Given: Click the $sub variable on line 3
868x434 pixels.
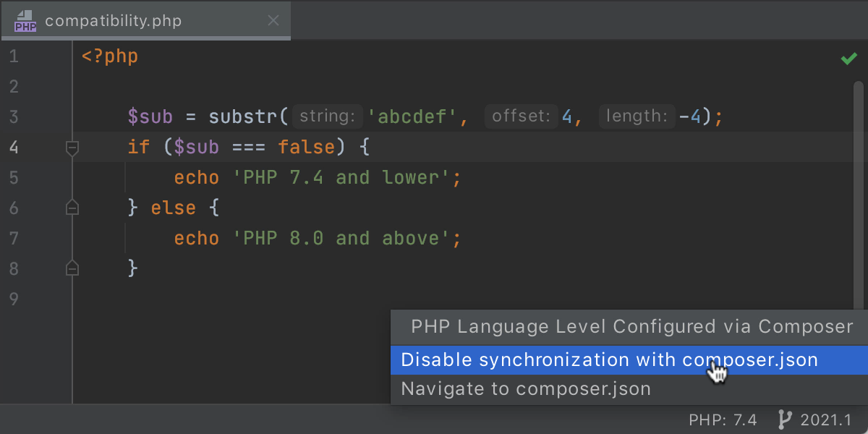Looking at the screenshot, I should click(x=150, y=116).
